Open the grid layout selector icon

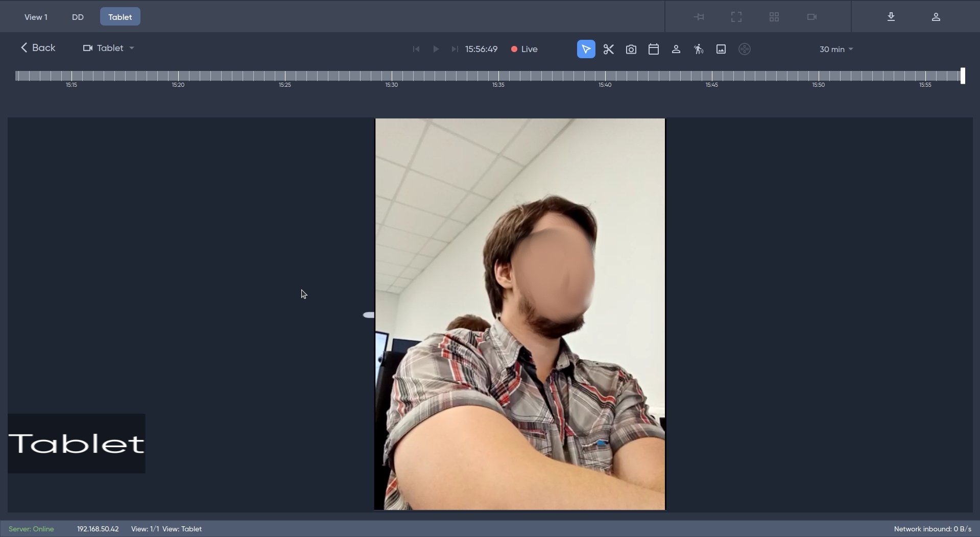point(774,17)
